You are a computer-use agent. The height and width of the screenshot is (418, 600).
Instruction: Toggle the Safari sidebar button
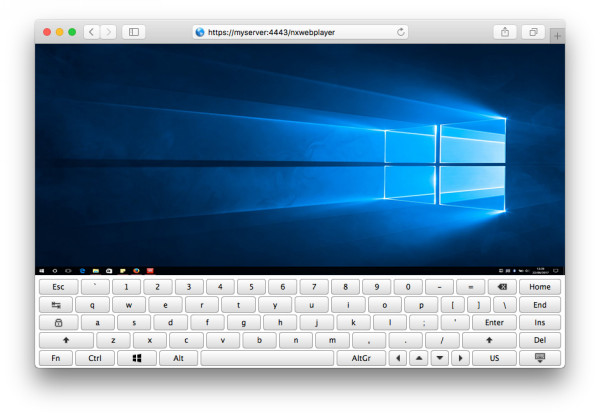134,32
